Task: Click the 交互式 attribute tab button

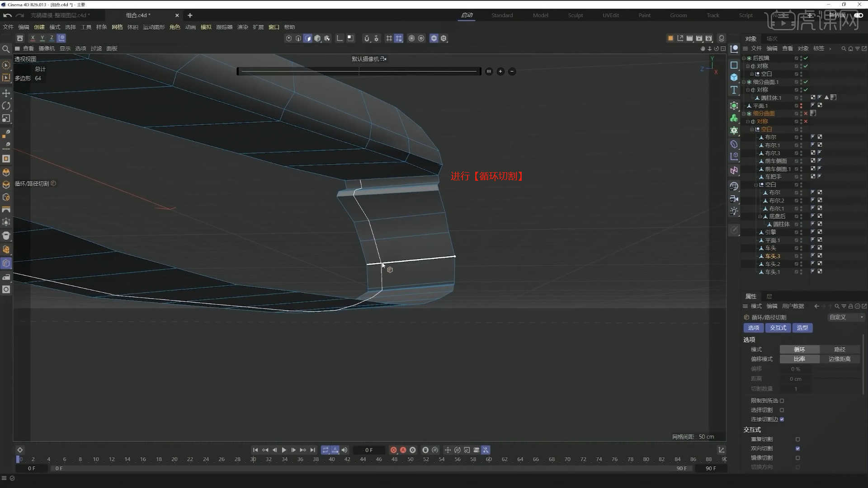Action: click(778, 328)
